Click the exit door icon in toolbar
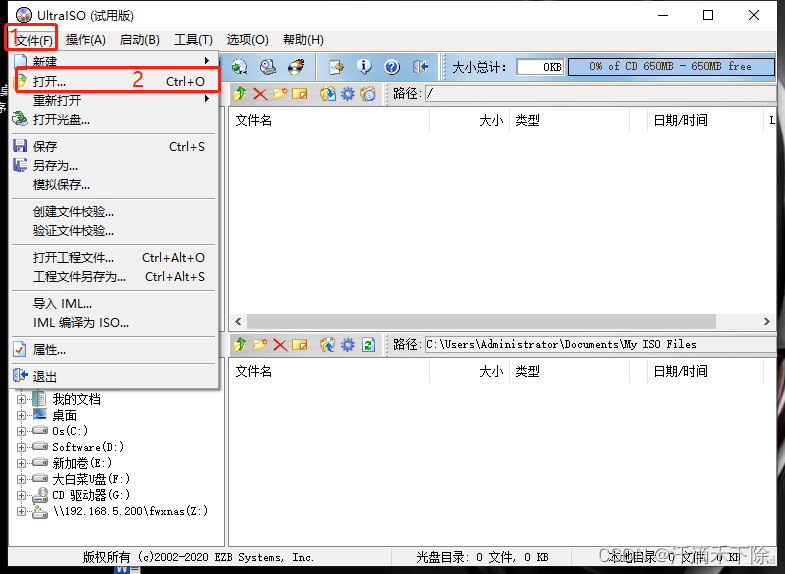 [x=420, y=67]
